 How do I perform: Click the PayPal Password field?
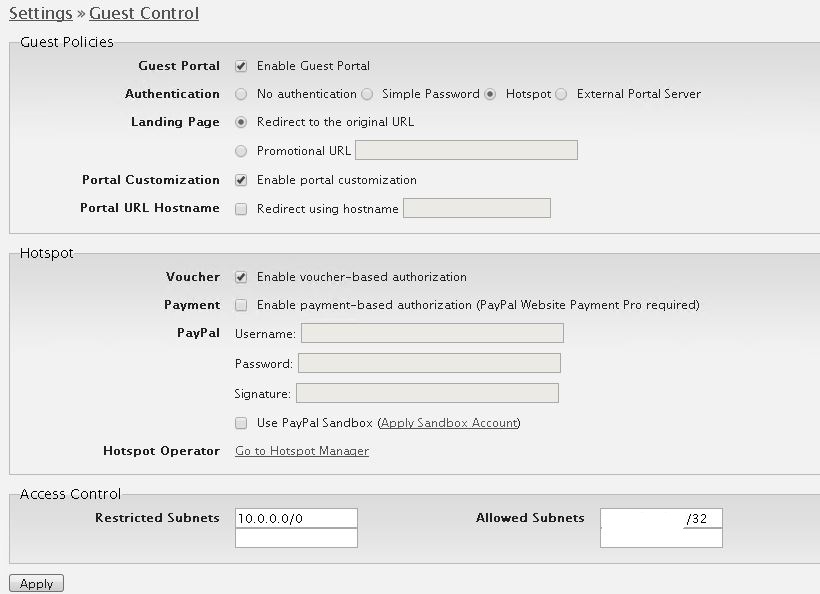point(429,363)
